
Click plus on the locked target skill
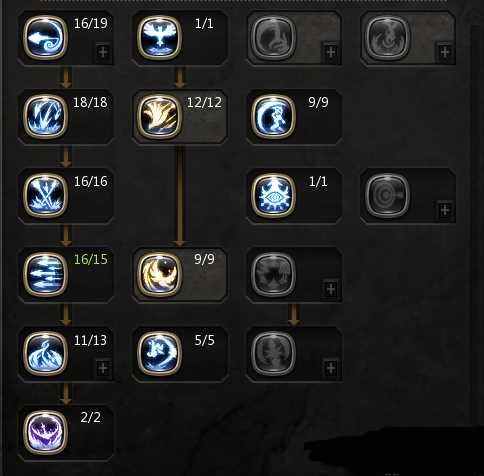[x=445, y=210]
